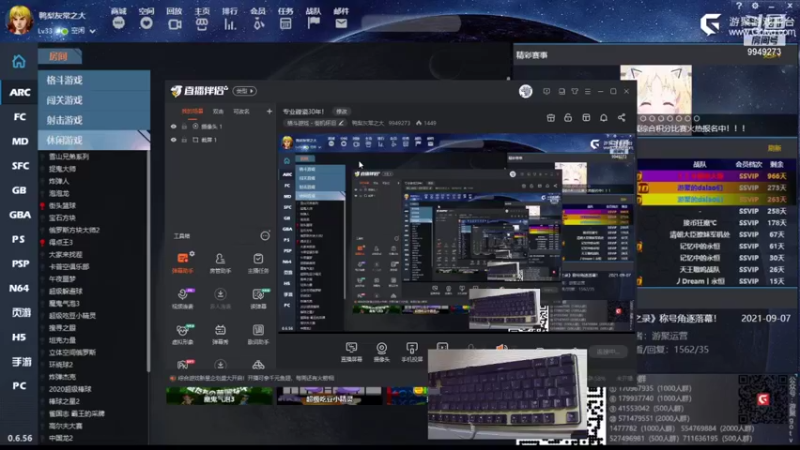
Task: Add the 摄像头 camera source
Action: pos(381,352)
